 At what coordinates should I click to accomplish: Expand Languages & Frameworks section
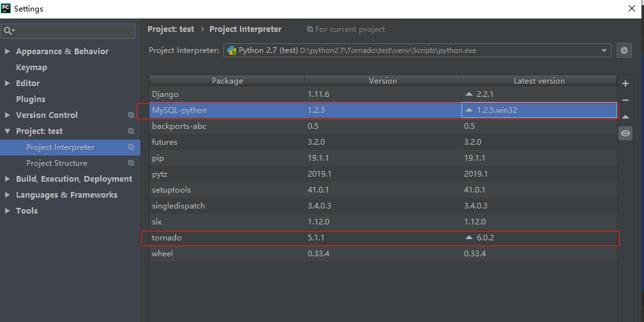[x=8, y=195]
